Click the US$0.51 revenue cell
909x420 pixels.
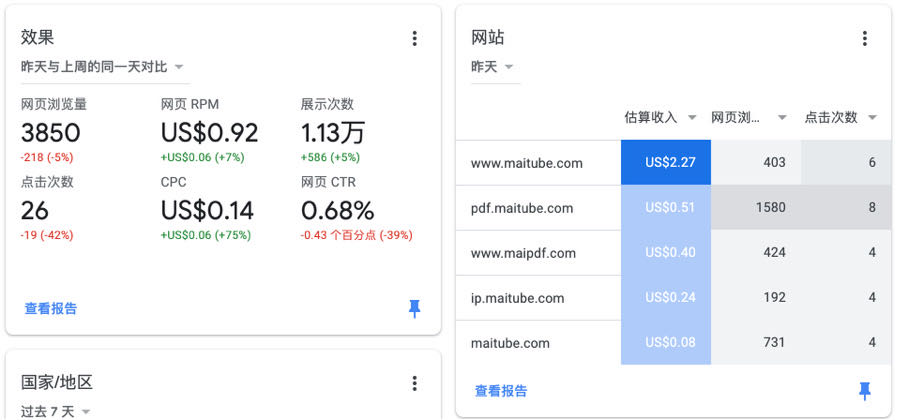pyautogui.click(x=666, y=208)
